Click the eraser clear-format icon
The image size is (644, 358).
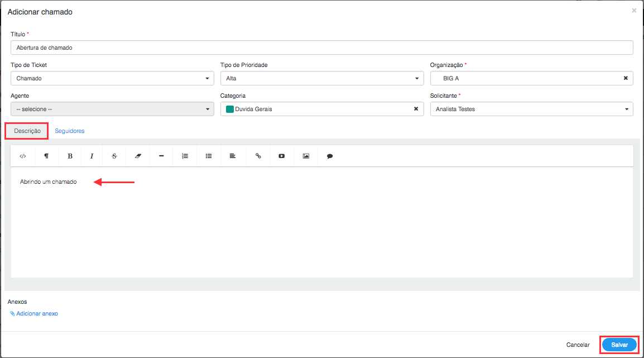click(138, 156)
